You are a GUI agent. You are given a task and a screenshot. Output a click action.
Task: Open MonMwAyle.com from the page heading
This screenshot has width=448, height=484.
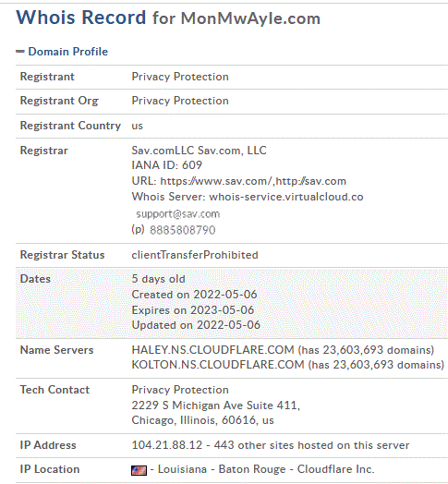pyautogui.click(x=250, y=18)
